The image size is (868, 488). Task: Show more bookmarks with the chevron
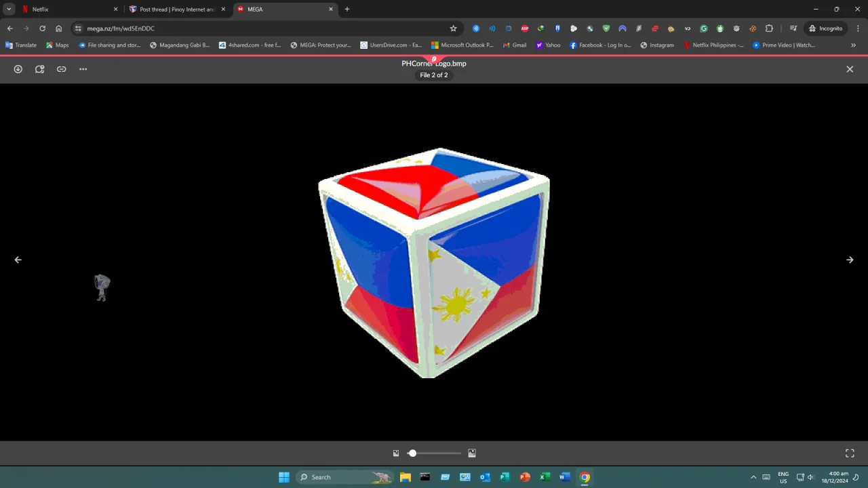click(853, 45)
